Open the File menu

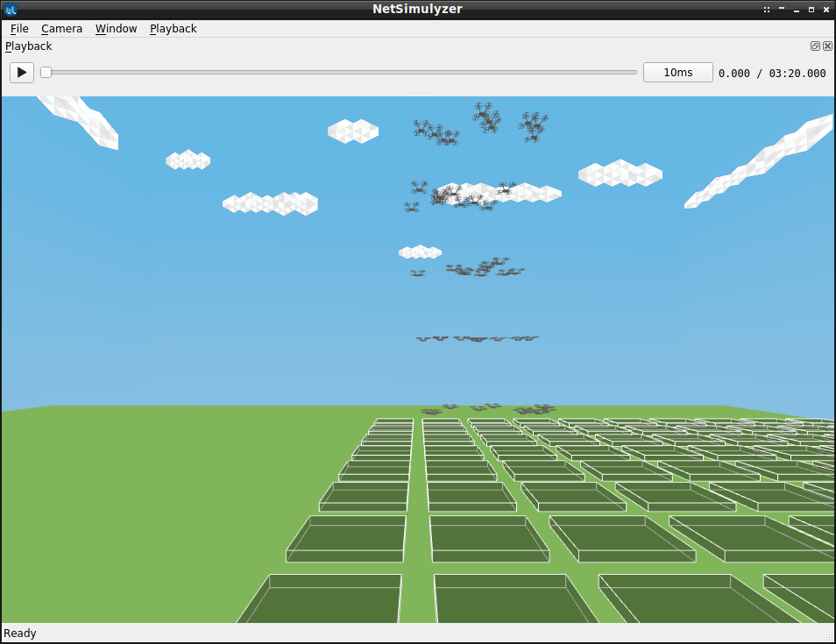19,29
